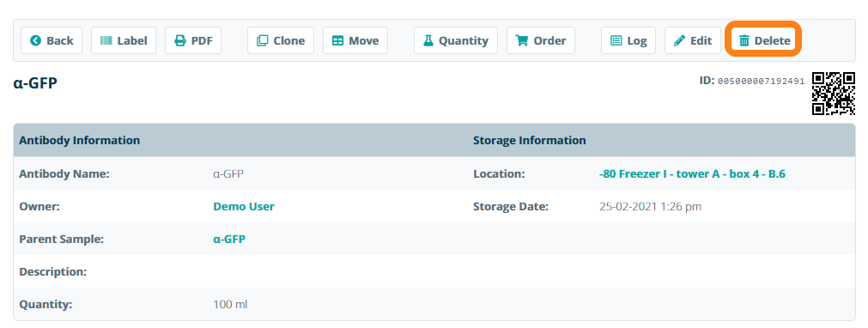Image resolution: width=868 pixels, height=328 pixels.
Task: Click the barcode Label icon
Action: click(106, 40)
